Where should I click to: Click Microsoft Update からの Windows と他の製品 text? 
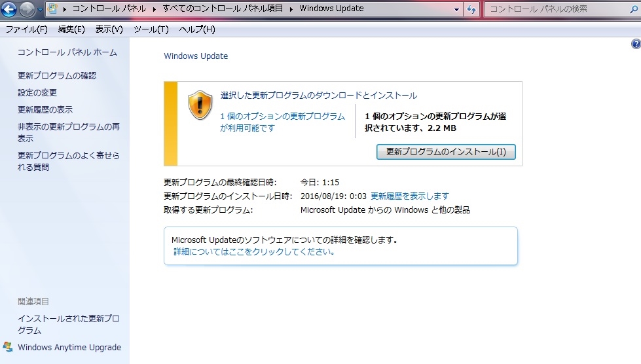(x=385, y=210)
